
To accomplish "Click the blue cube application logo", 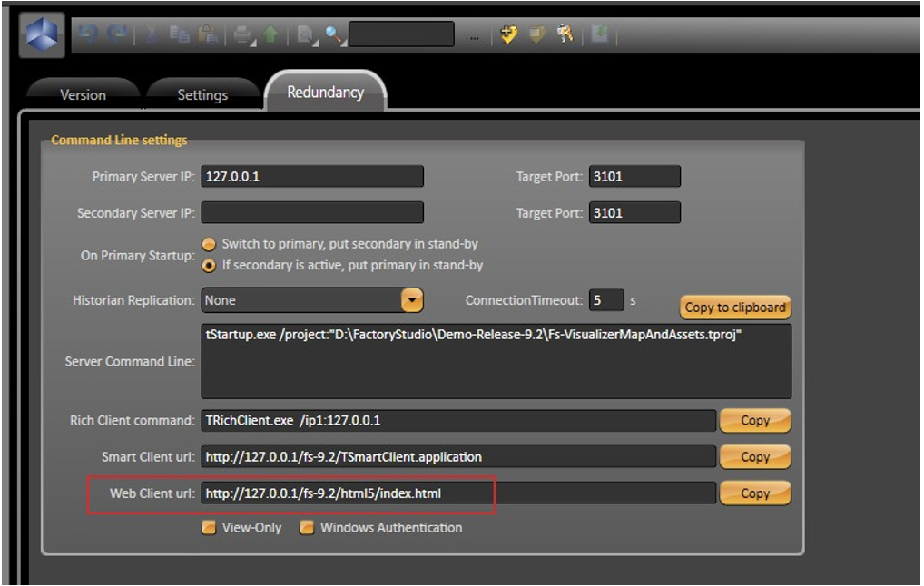I will pos(42,34).
